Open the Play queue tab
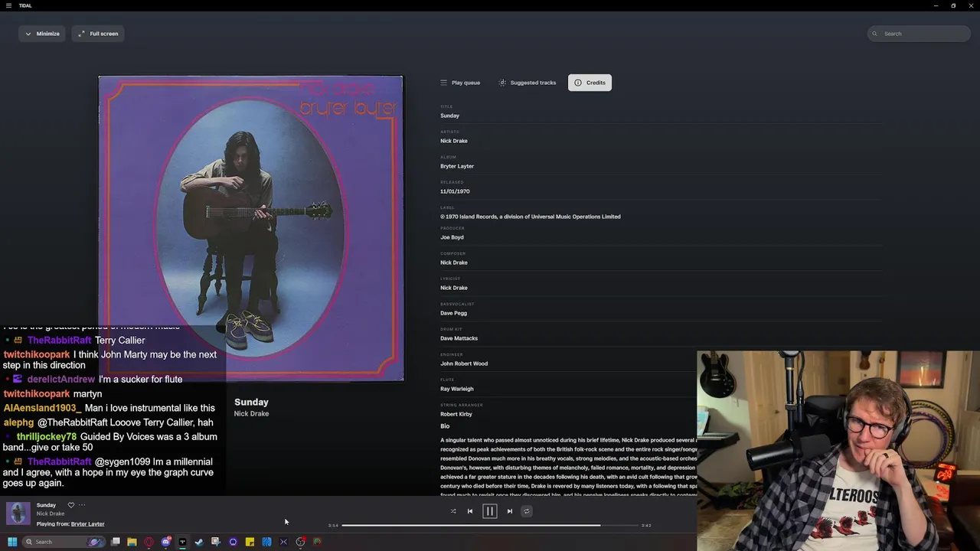The height and width of the screenshot is (551, 980). (x=460, y=83)
